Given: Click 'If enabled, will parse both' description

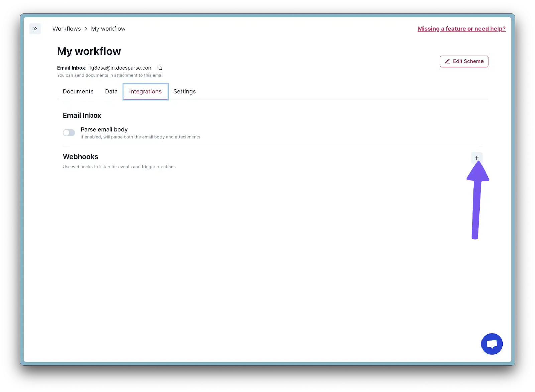Looking at the screenshot, I should (x=141, y=137).
